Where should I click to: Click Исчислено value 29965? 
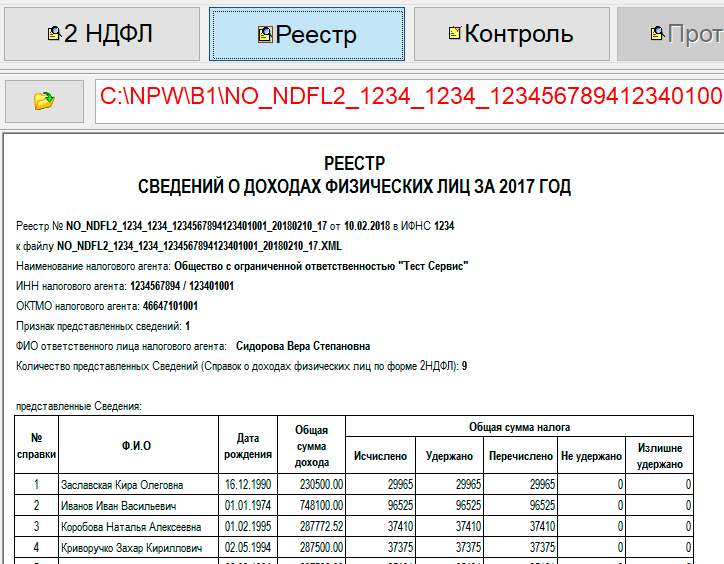tap(400, 485)
